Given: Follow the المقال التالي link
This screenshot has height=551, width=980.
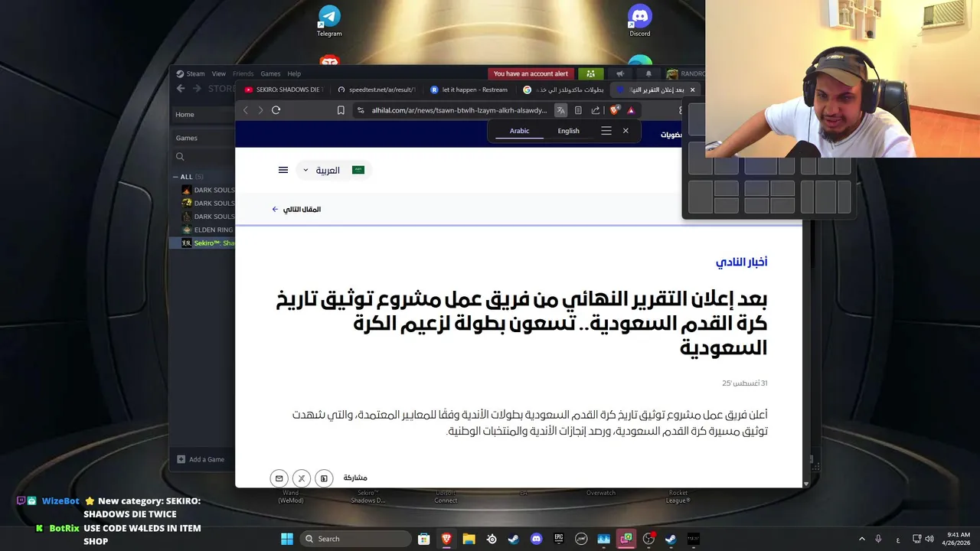Looking at the screenshot, I should [x=297, y=209].
